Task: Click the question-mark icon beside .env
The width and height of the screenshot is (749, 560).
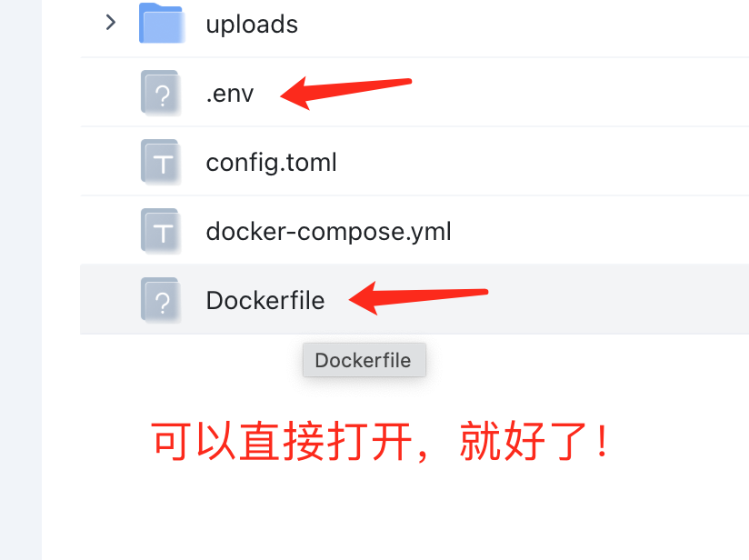Action: [161, 93]
